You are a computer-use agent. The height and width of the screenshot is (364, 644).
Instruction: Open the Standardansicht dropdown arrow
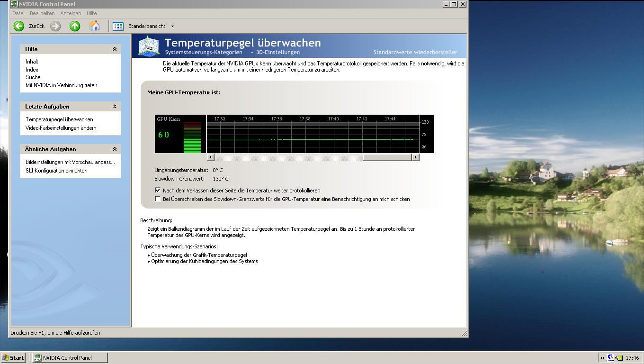point(172,26)
